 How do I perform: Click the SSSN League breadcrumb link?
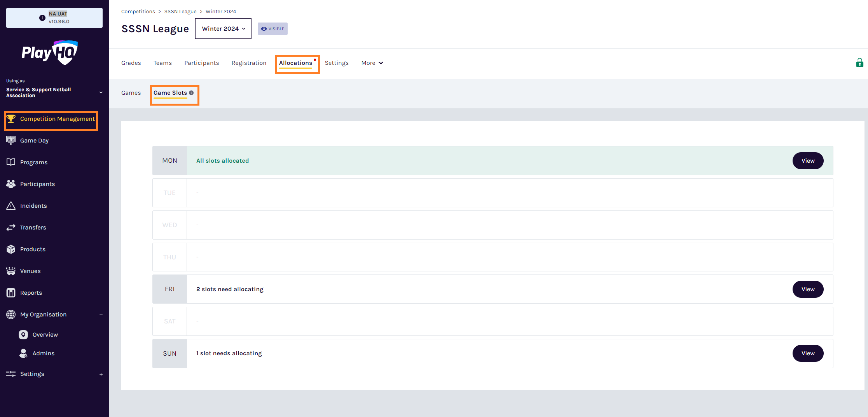pyautogui.click(x=180, y=12)
